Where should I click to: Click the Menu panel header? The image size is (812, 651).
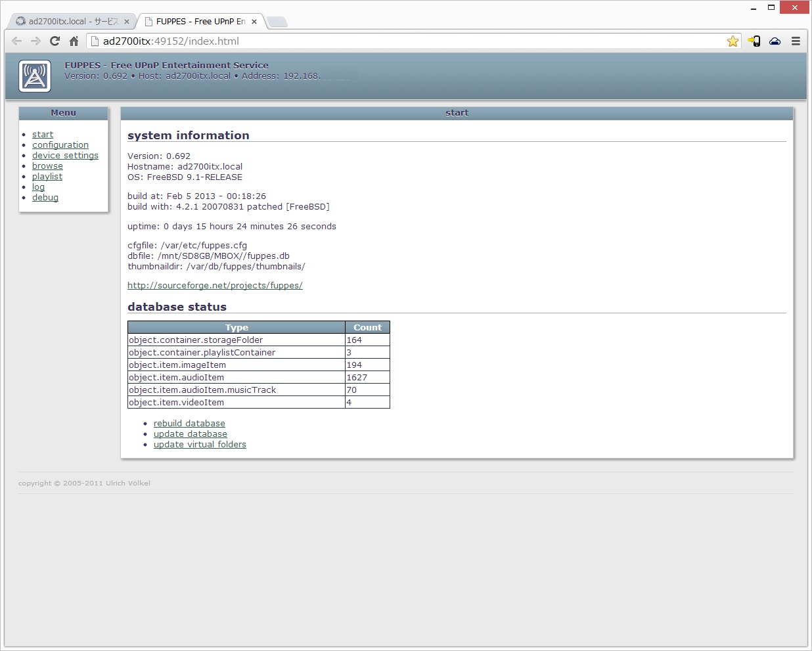[64, 113]
